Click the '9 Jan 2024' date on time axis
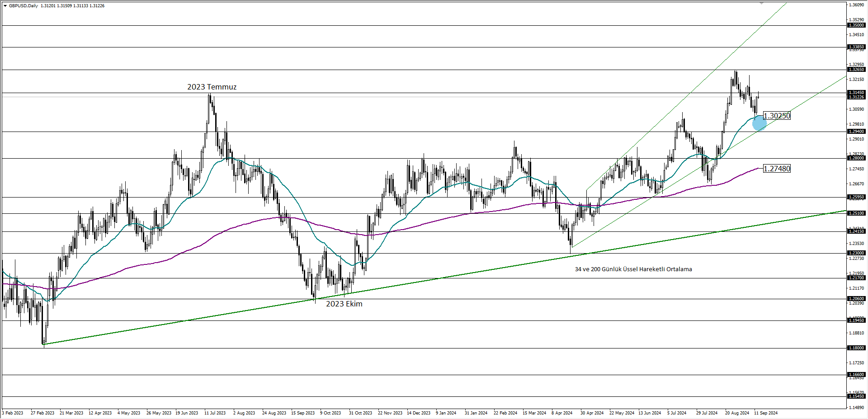This screenshot has height=419, width=868. 446,413
